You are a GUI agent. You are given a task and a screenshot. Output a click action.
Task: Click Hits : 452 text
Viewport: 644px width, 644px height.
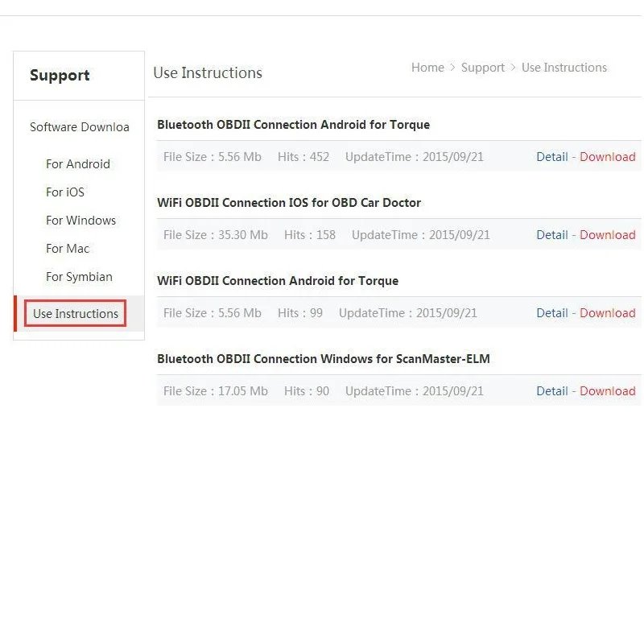[x=303, y=156]
